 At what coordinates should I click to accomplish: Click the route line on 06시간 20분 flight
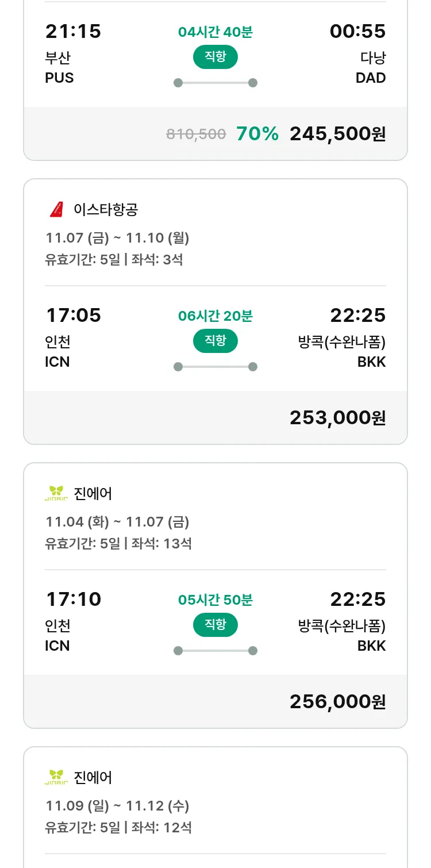pyautogui.click(x=215, y=367)
